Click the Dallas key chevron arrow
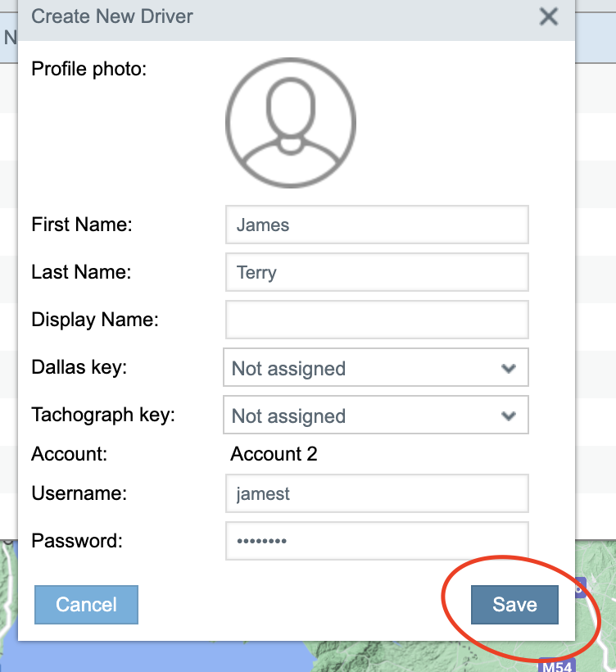The width and height of the screenshot is (616, 672). (x=509, y=369)
